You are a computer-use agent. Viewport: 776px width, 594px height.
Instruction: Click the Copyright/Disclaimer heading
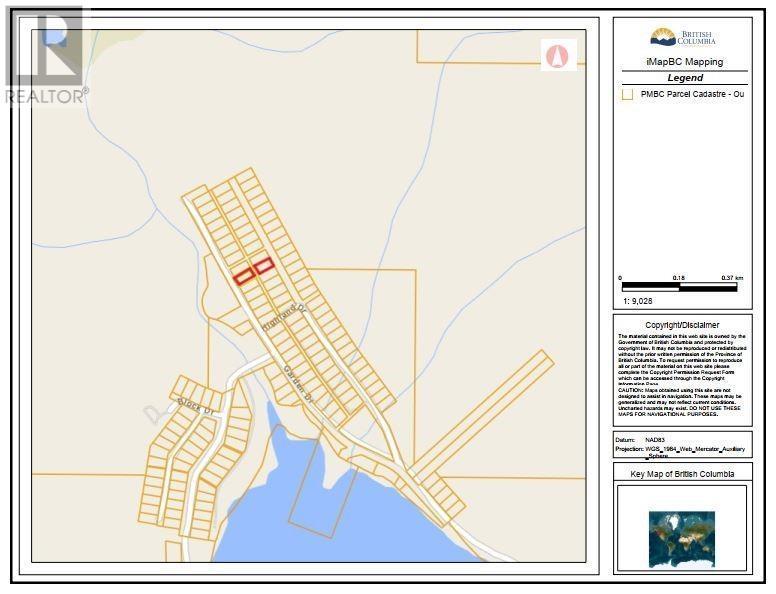click(x=682, y=325)
